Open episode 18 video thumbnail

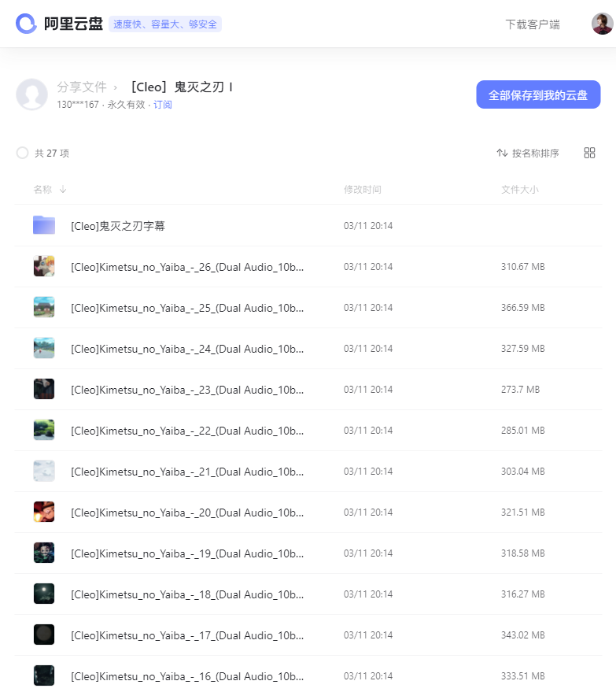click(44, 594)
